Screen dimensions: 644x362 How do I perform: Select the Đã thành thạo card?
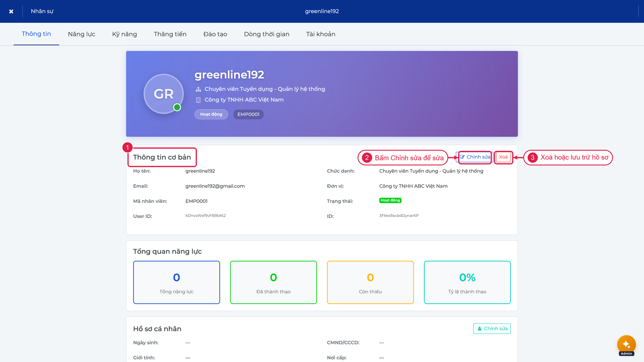point(274,282)
